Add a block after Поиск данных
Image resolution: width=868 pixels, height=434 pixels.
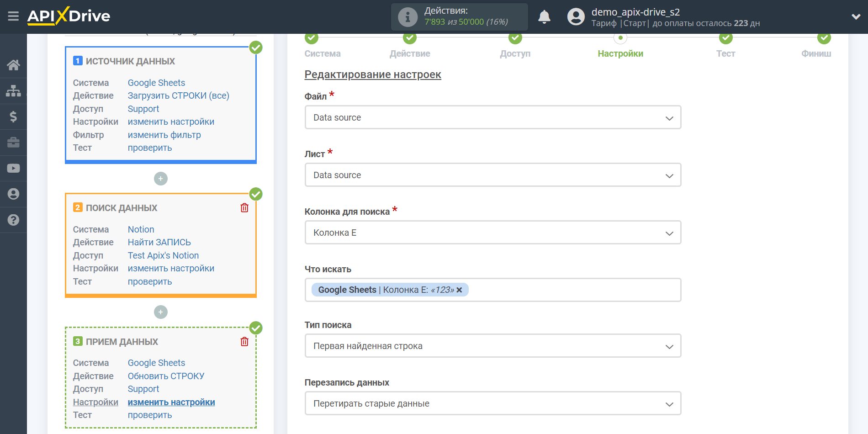click(x=161, y=312)
